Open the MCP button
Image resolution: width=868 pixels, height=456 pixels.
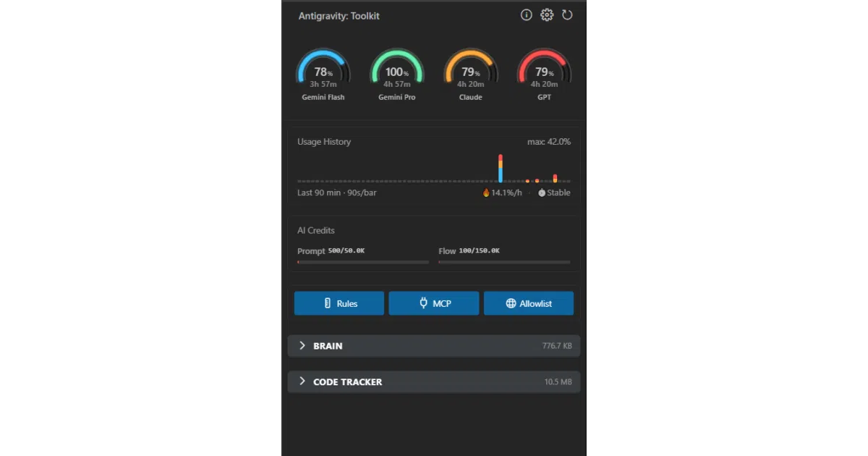pyautogui.click(x=434, y=303)
